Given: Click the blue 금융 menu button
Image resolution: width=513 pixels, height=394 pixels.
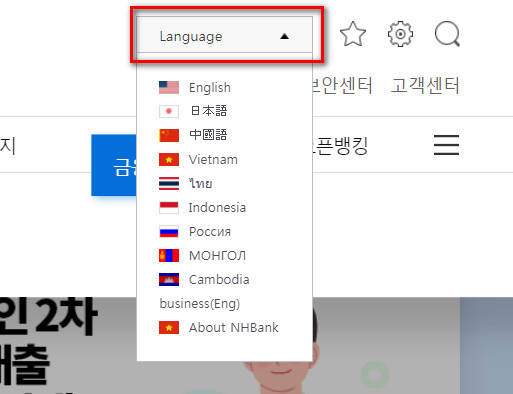Looking at the screenshot, I should (114, 165).
